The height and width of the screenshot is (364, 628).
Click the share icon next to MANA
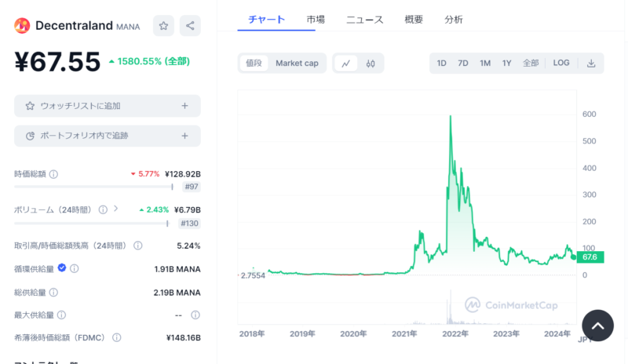click(x=190, y=26)
